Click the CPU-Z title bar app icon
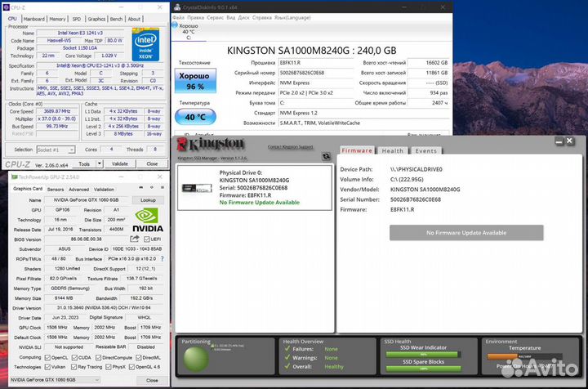This screenshot has height=389, width=588. click(x=6, y=7)
